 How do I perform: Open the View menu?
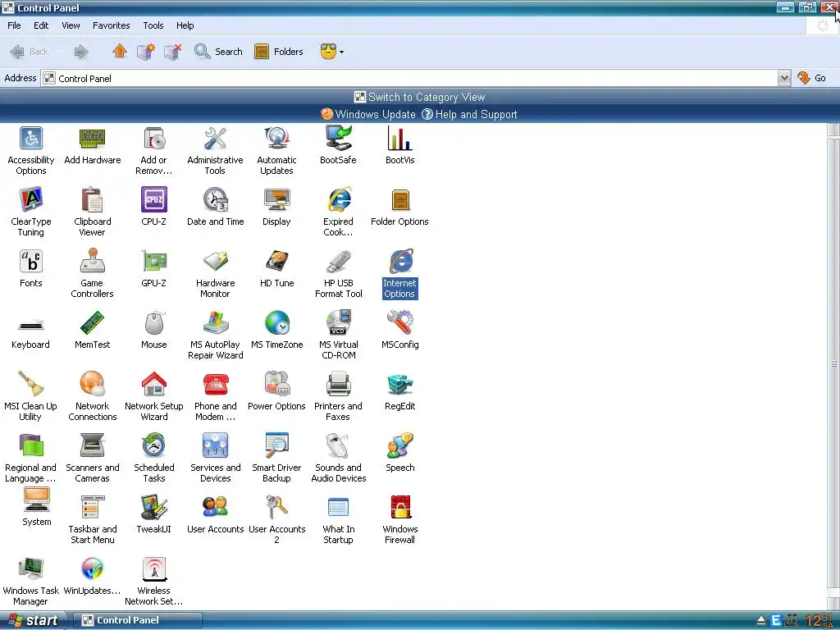point(71,25)
